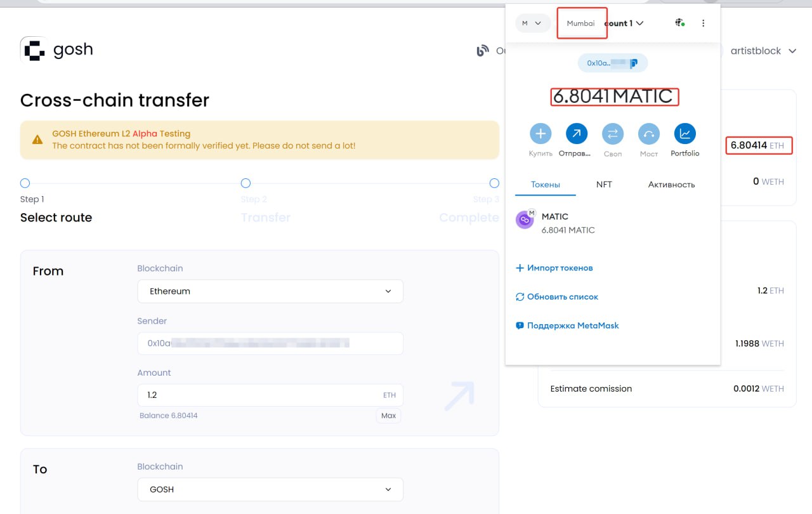Switch to the NFT tab

604,185
